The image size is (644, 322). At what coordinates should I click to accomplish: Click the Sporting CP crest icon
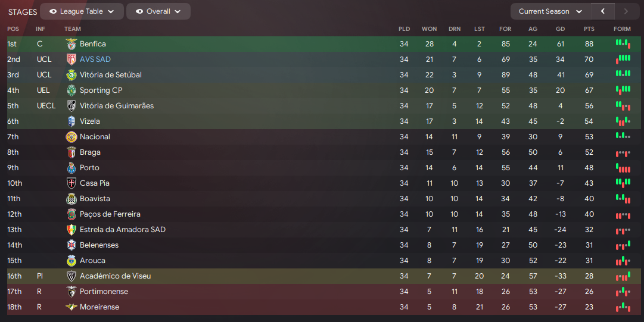pyautogui.click(x=71, y=90)
